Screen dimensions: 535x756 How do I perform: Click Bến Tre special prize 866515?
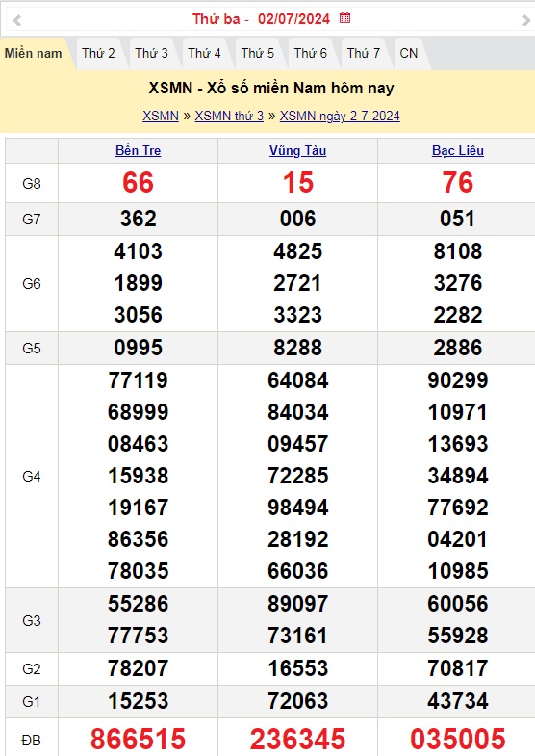click(x=139, y=739)
